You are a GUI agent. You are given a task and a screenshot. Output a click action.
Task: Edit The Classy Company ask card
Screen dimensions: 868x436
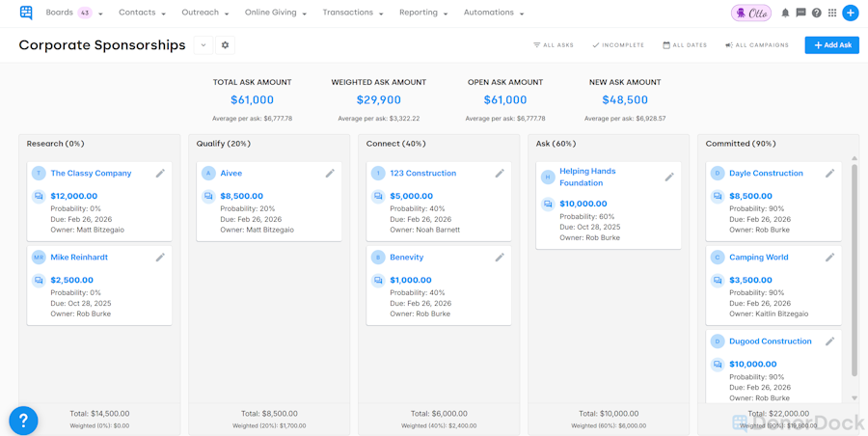[x=160, y=174]
